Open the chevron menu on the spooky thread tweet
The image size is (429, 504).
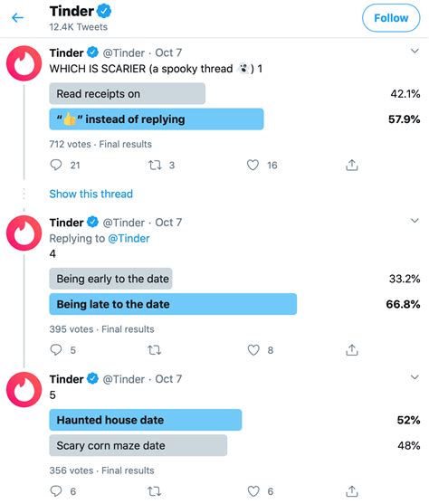pyautogui.click(x=415, y=51)
